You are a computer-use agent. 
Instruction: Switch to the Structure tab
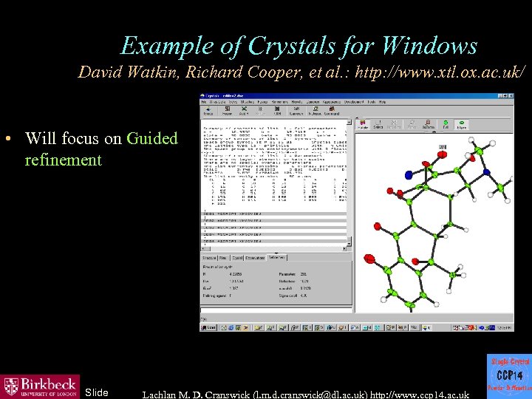[209, 258]
